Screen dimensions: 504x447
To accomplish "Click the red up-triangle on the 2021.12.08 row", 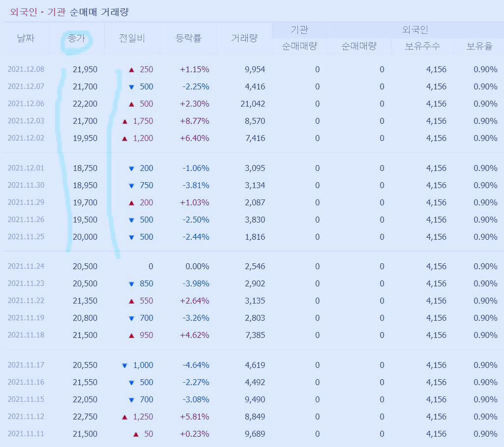I will pos(131,69).
